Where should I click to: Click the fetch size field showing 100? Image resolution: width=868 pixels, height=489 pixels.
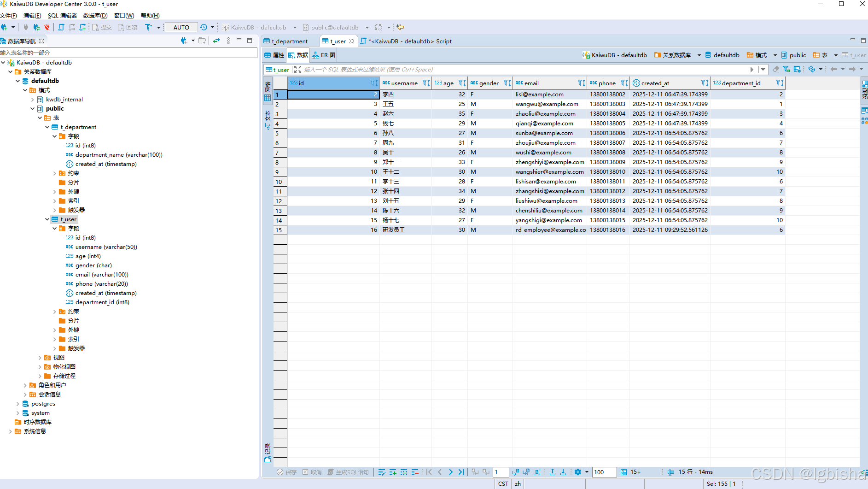click(x=604, y=472)
